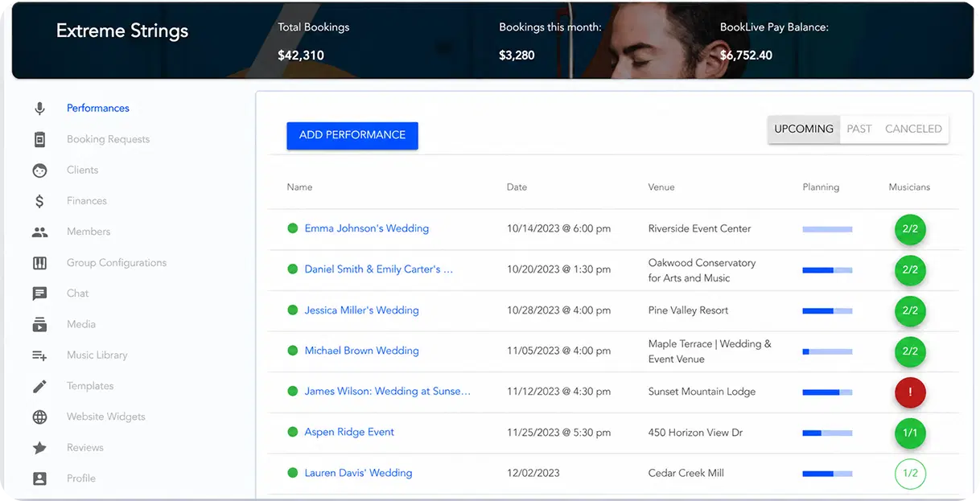Click the Members people icon
Screen dimensions: 980x501
point(39,232)
